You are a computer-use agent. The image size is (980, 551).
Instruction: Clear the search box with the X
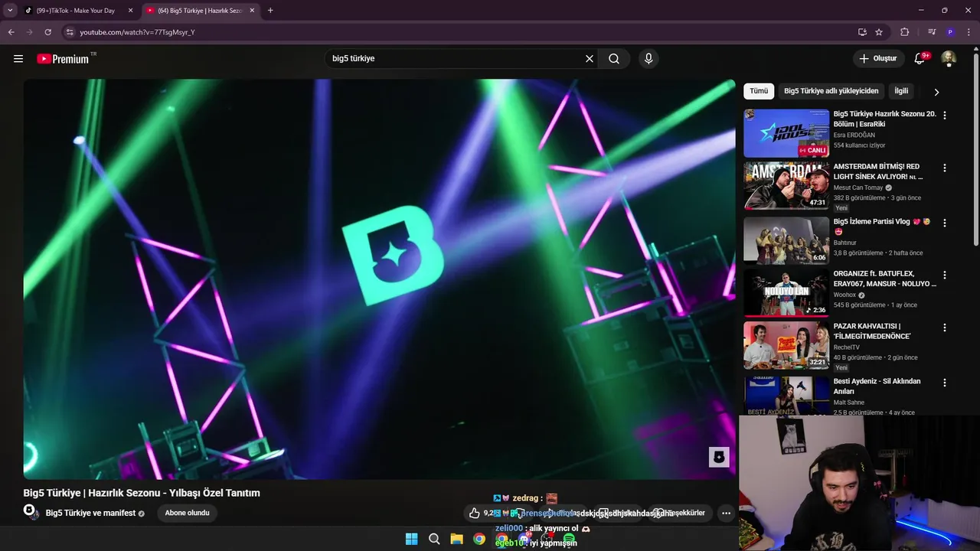pos(590,59)
